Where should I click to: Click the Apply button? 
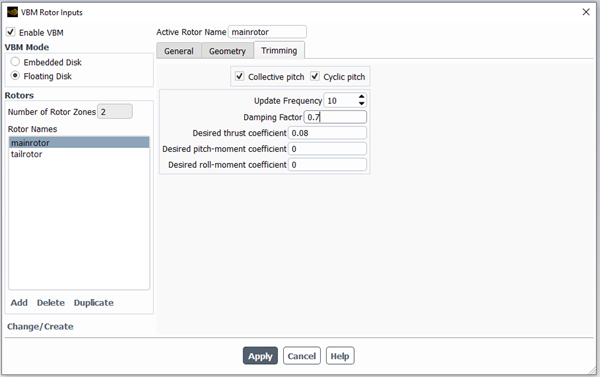(260, 356)
